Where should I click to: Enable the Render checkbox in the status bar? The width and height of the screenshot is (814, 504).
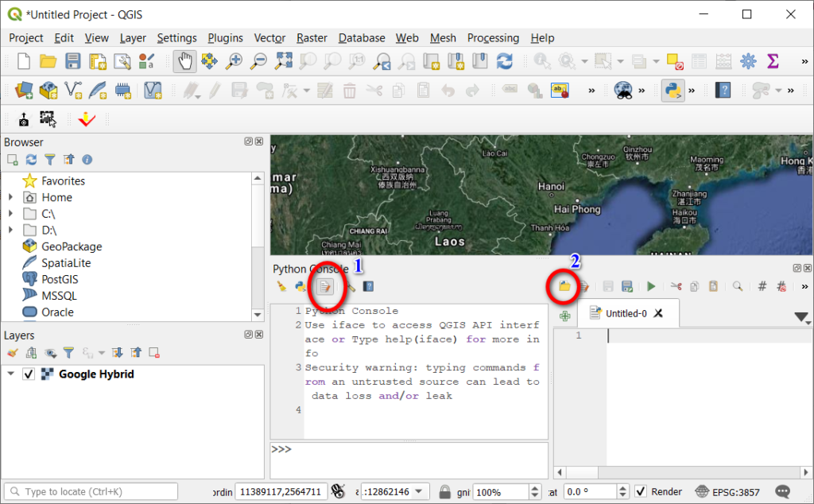(x=642, y=491)
